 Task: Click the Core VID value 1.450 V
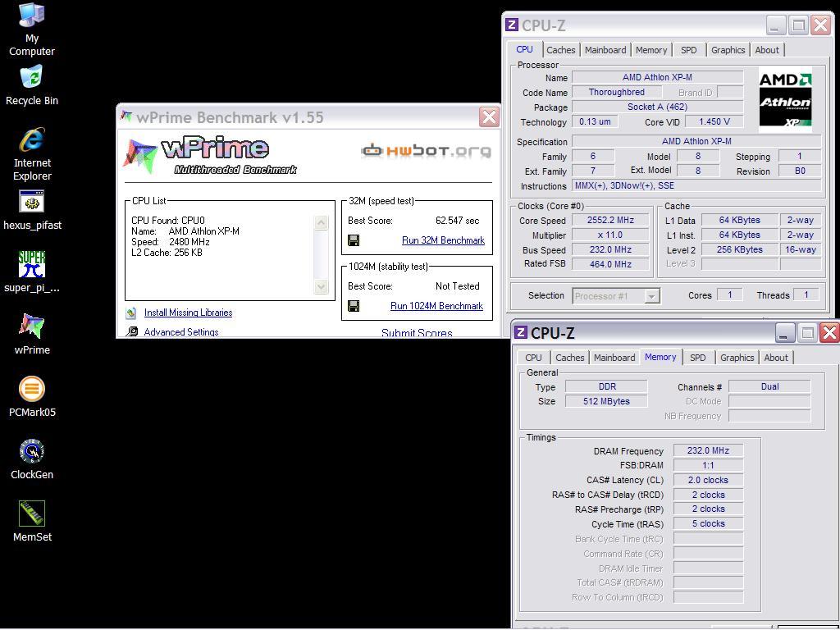[x=714, y=121]
